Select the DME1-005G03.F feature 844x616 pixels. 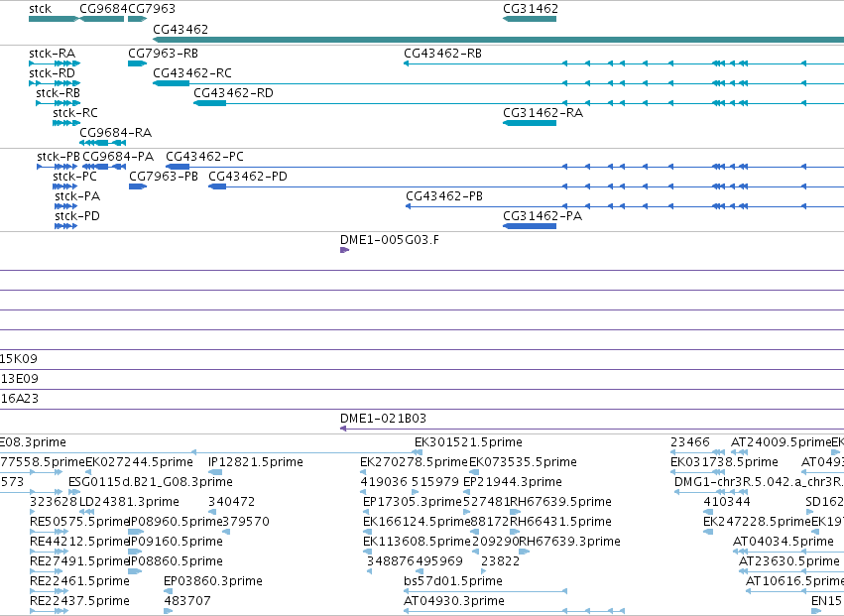coord(344,250)
